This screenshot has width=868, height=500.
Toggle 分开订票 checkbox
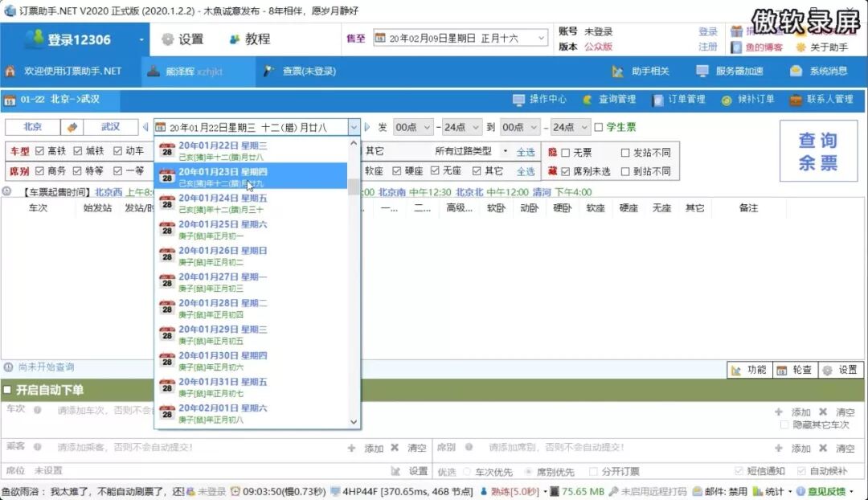point(593,472)
